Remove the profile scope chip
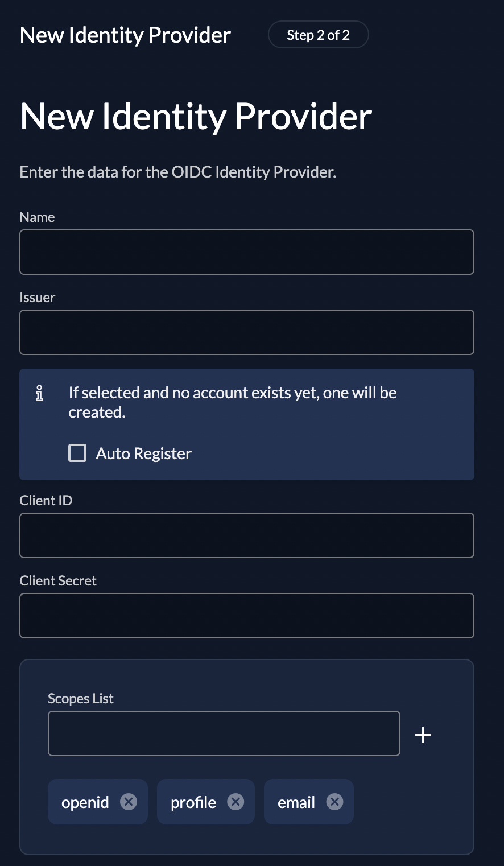This screenshot has width=504, height=866. [236, 802]
